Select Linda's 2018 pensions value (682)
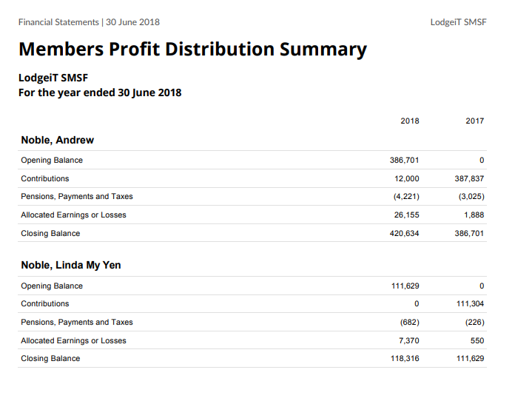 coord(409,322)
